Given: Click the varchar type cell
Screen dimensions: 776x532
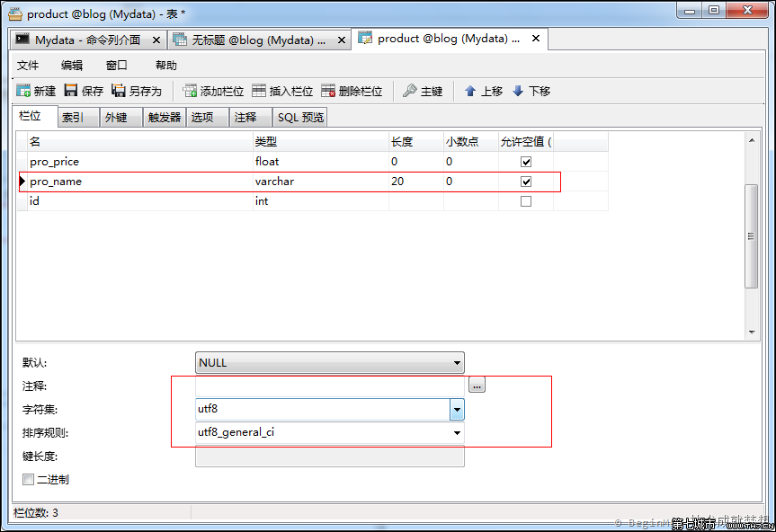Looking at the screenshot, I should (x=321, y=182).
